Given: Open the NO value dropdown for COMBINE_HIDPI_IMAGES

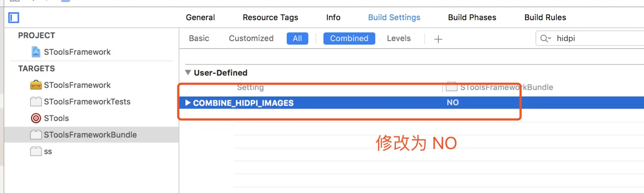Looking at the screenshot, I should click(x=453, y=103).
